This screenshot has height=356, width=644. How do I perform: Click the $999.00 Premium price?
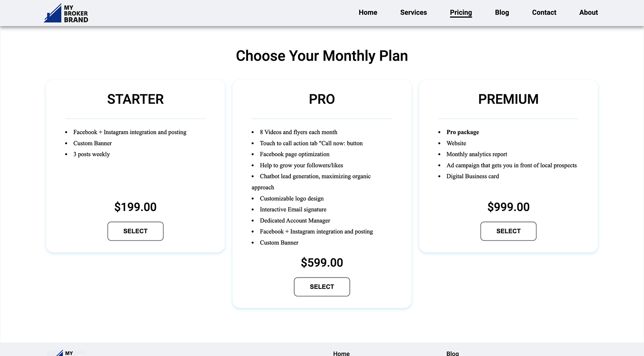pos(508,207)
